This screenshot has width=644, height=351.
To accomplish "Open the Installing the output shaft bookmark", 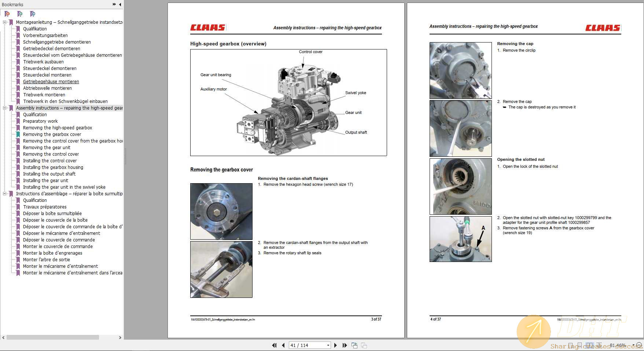I will tap(49, 174).
